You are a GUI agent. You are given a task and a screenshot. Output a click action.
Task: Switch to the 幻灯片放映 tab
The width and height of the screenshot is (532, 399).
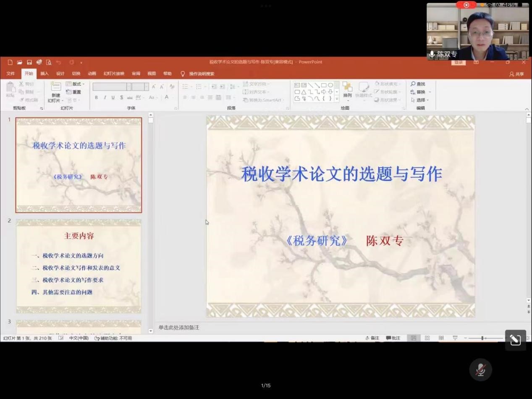pyautogui.click(x=114, y=73)
